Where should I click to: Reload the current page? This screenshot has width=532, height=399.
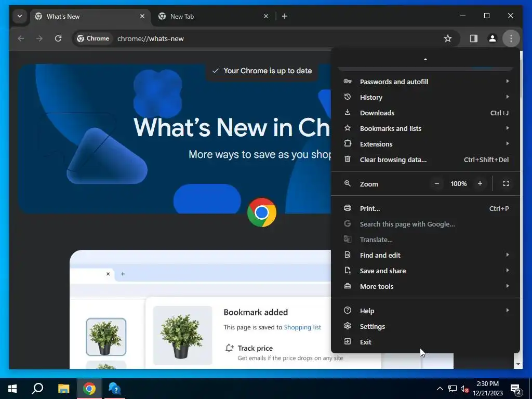tap(58, 38)
